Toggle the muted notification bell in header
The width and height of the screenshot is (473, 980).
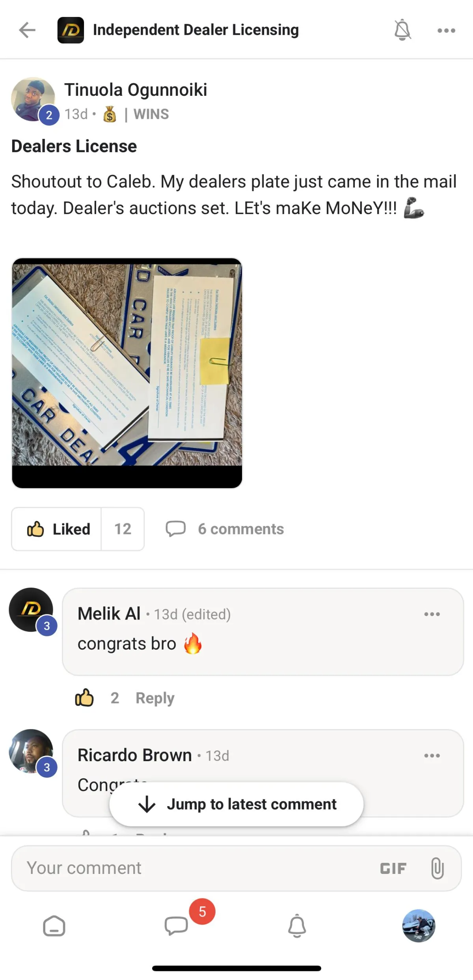tap(402, 30)
